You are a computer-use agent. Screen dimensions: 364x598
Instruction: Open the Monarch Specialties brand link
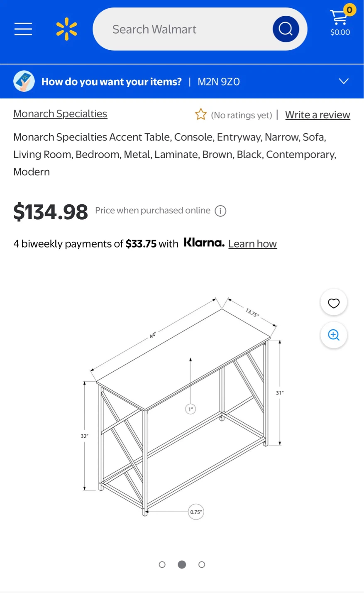[x=60, y=113]
